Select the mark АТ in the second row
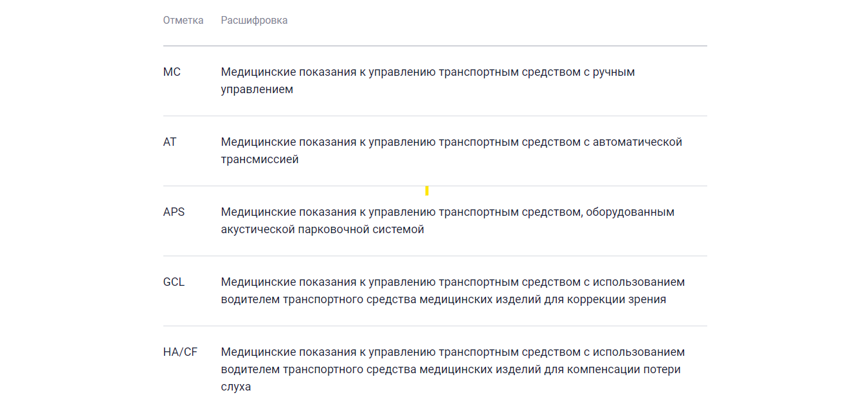Viewport: 868px width, 404px height. click(169, 142)
